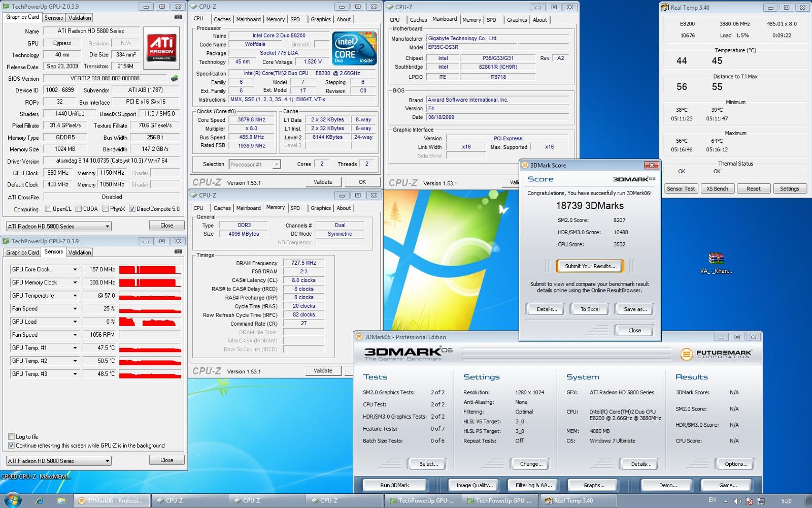Open the Windows Start orb

[x=13, y=500]
